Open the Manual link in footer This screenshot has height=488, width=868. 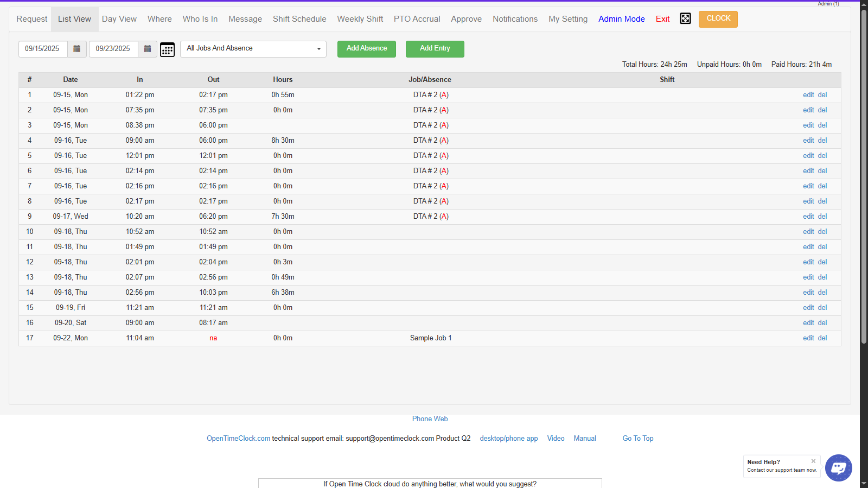[x=585, y=439]
